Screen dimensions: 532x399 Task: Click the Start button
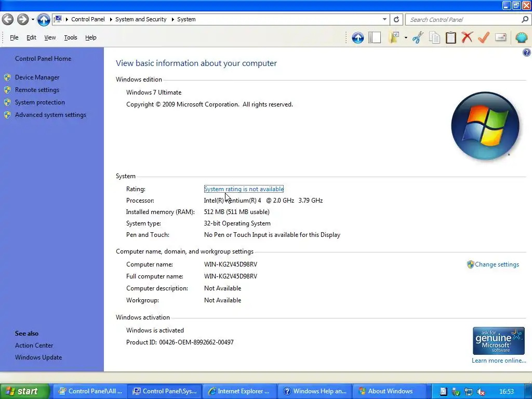(24, 391)
